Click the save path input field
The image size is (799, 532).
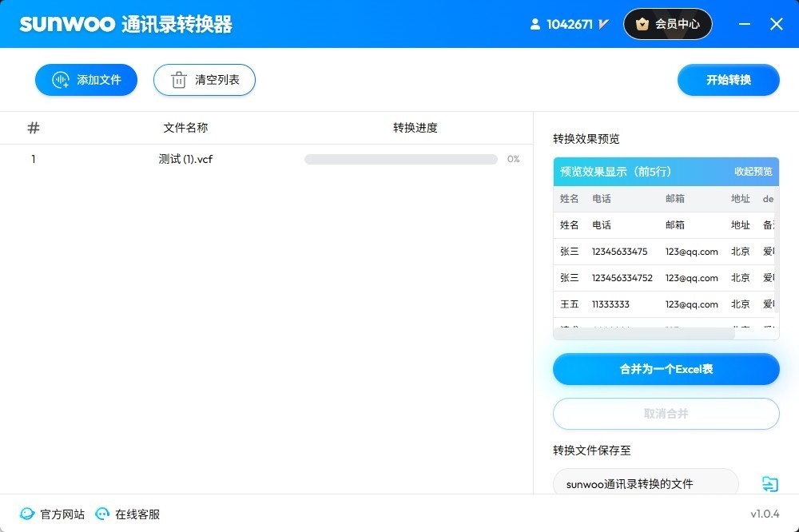pyautogui.click(x=646, y=483)
